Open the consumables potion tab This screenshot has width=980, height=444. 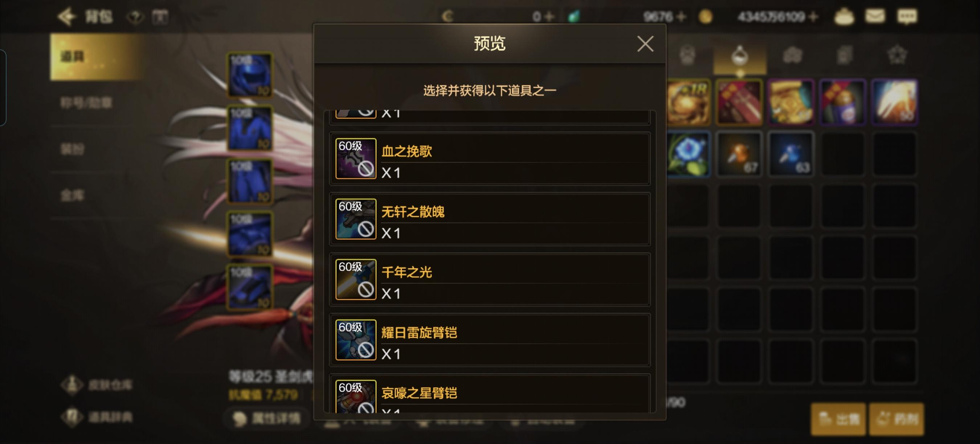point(740,55)
